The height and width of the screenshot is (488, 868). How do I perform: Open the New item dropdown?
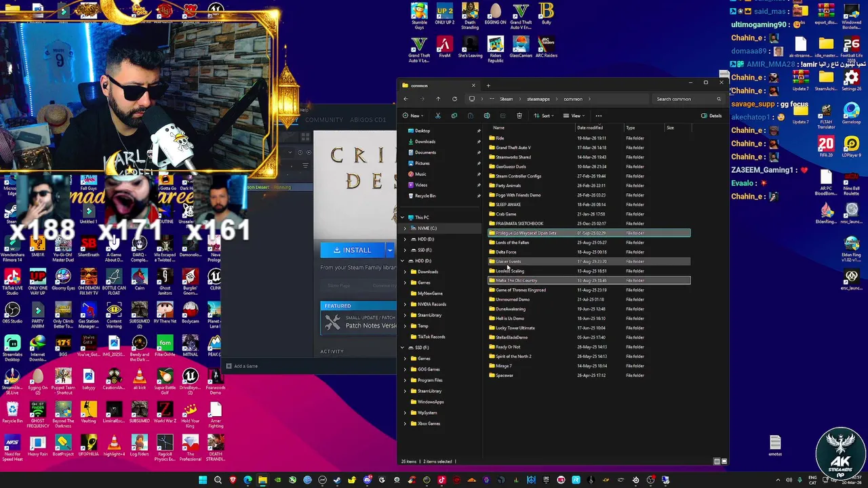[413, 116]
